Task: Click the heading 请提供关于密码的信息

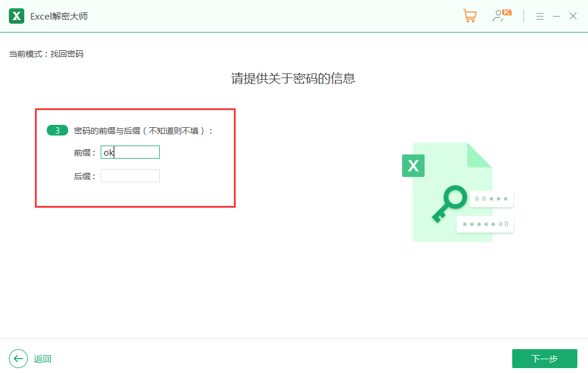Action: pyautogui.click(x=293, y=79)
